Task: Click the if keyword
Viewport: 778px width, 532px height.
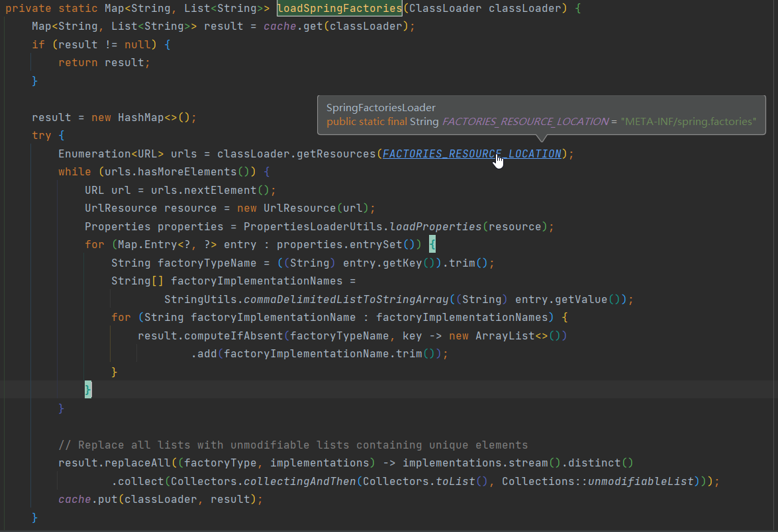Action: tap(38, 44)
